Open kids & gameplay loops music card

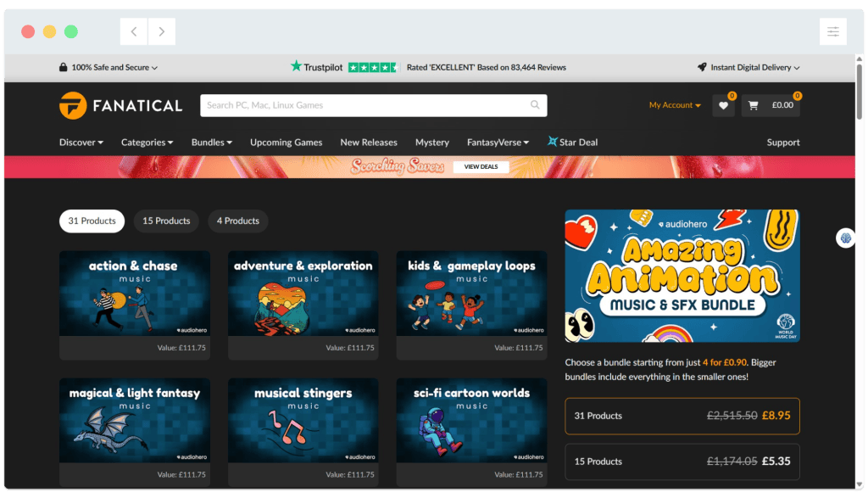pyautogui.click(x=471, y=305)
